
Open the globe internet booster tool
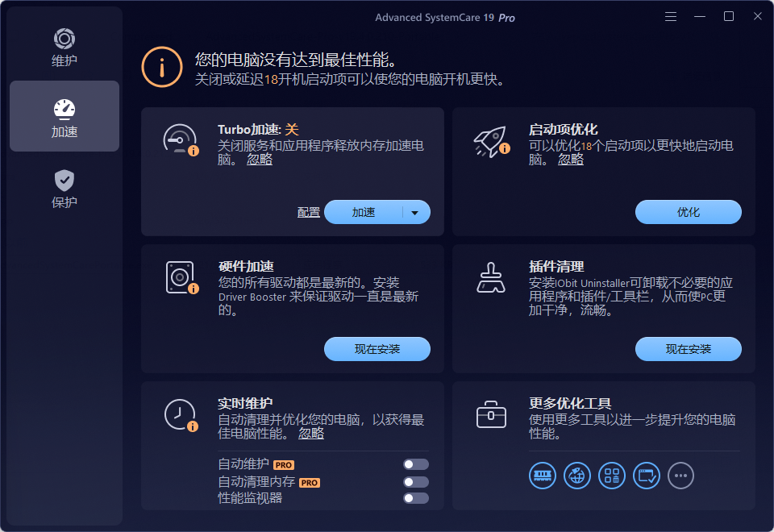point(577,476)
